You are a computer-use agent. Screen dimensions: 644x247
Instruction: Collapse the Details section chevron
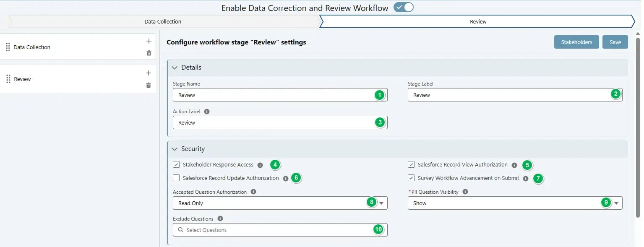(x=175, y=68)
